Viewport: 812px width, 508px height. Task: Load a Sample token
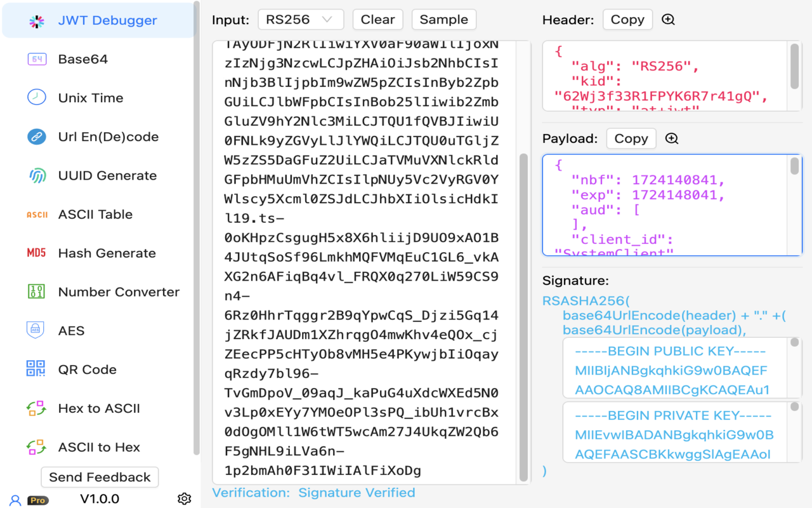tap(444, 20)
